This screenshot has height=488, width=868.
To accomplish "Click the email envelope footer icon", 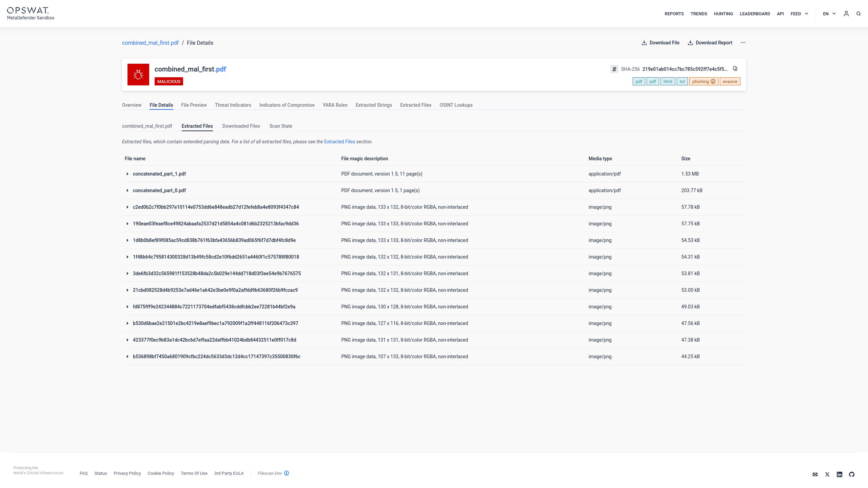I will click(815, 474).
